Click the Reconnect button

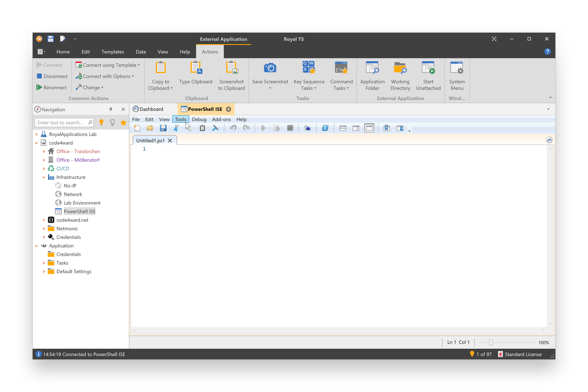click(x=51, y=87)
